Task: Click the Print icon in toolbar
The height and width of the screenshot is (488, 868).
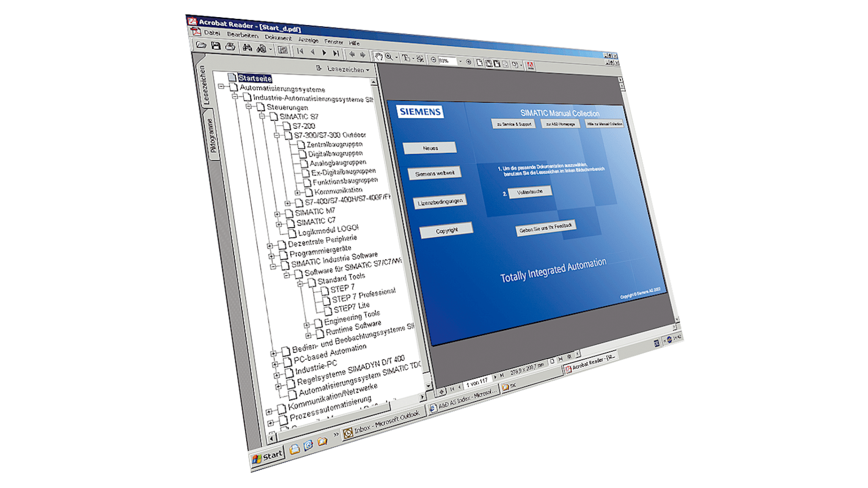Action: tap(230, 46)
